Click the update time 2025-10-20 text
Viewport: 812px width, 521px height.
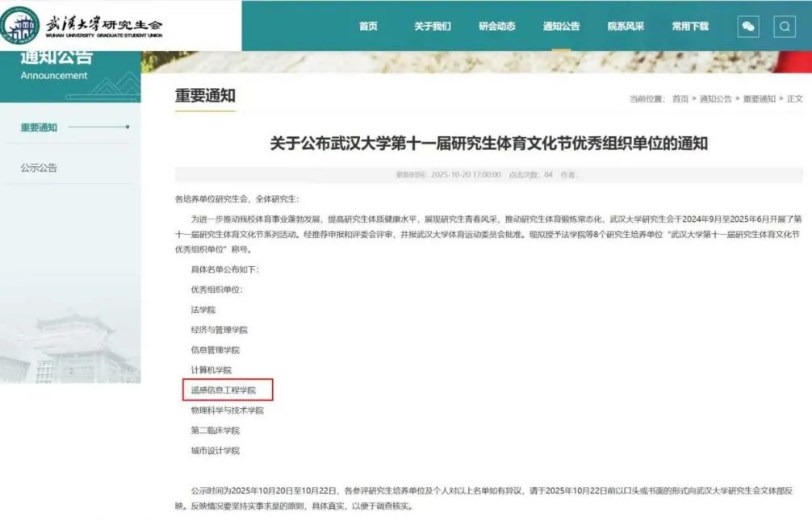click(449, 175)
